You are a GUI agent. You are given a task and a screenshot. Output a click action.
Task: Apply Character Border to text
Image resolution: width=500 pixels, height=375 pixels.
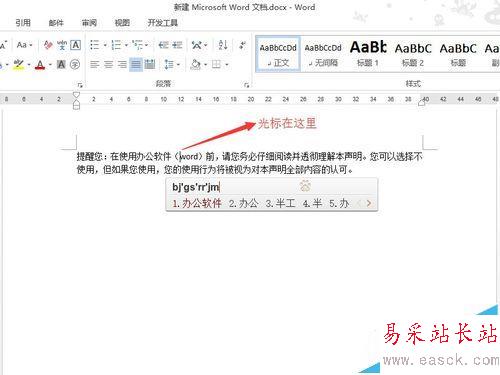(x=76, y=45)
